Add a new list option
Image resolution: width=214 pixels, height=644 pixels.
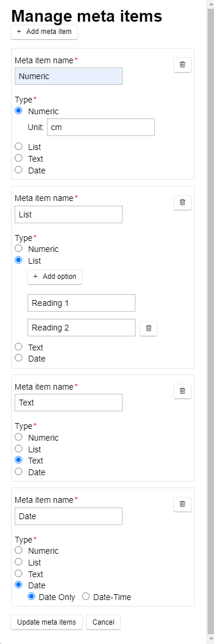pyautogui.click(x=55, y=277)
